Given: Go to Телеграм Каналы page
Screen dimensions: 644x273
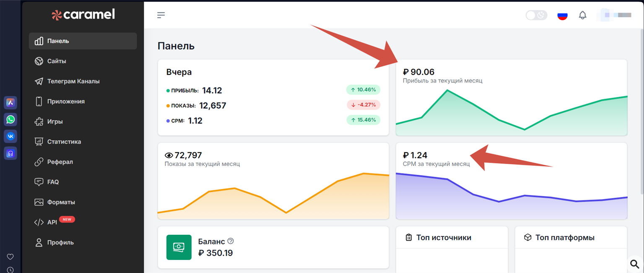Looking at the screenshot, I should pos(73,81).
